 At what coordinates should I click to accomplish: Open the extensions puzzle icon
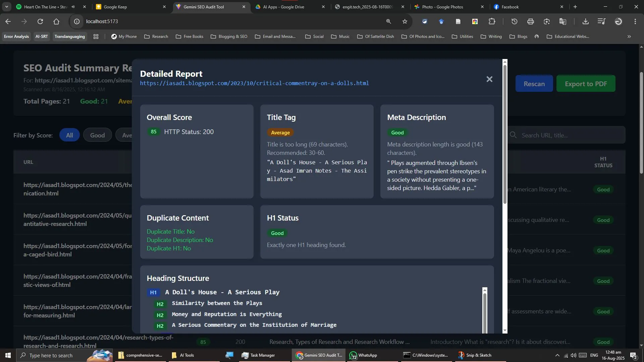492,21
